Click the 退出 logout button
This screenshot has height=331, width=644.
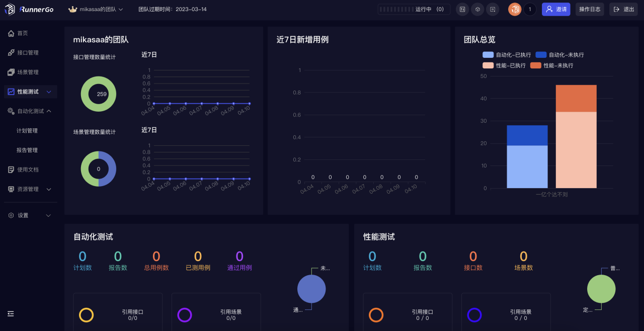pos(623,9)
